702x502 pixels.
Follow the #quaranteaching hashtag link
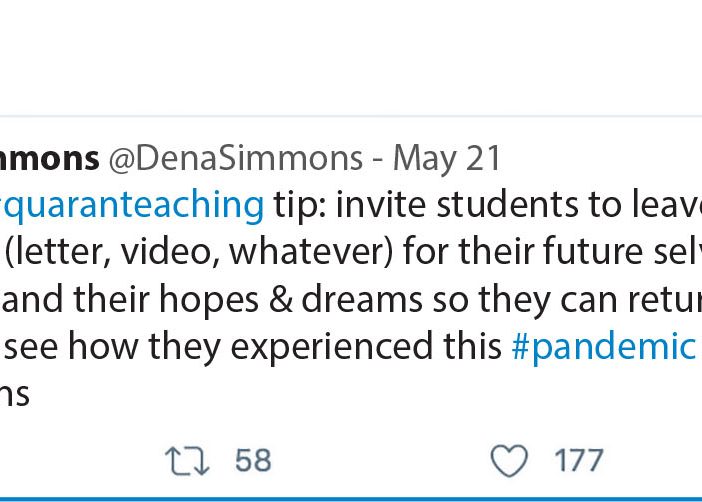coord(132,206)
